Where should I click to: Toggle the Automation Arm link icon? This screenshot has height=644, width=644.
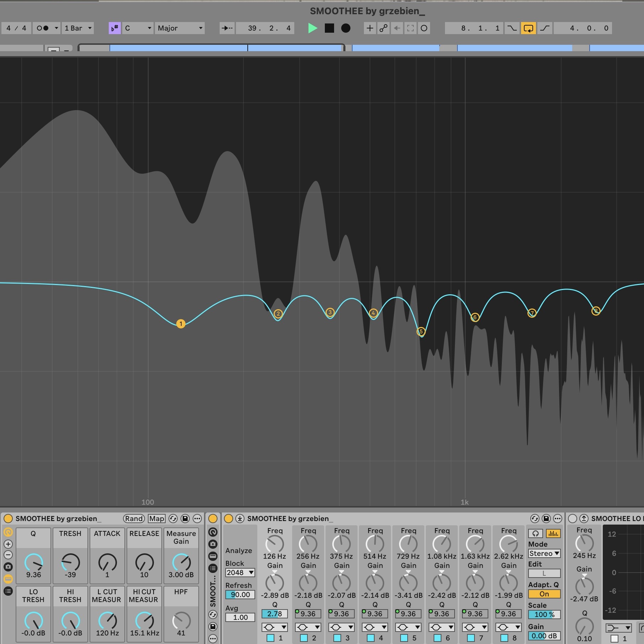(x=383, y=28)
